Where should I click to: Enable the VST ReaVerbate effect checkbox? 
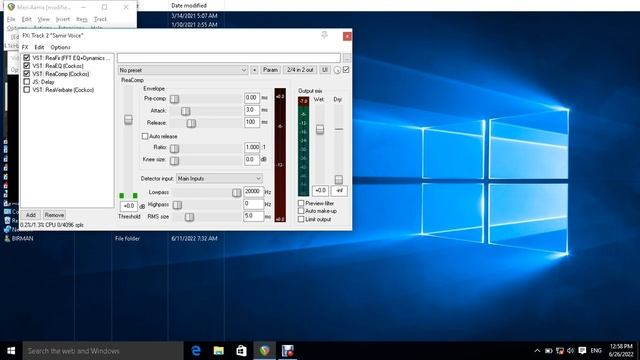(x=27, y=89)
